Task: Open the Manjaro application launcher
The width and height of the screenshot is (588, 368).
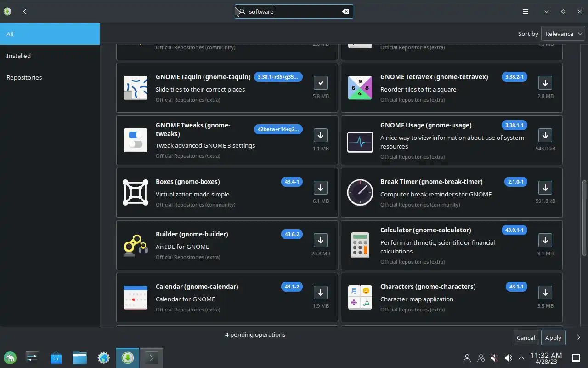Action: point(10,357)
